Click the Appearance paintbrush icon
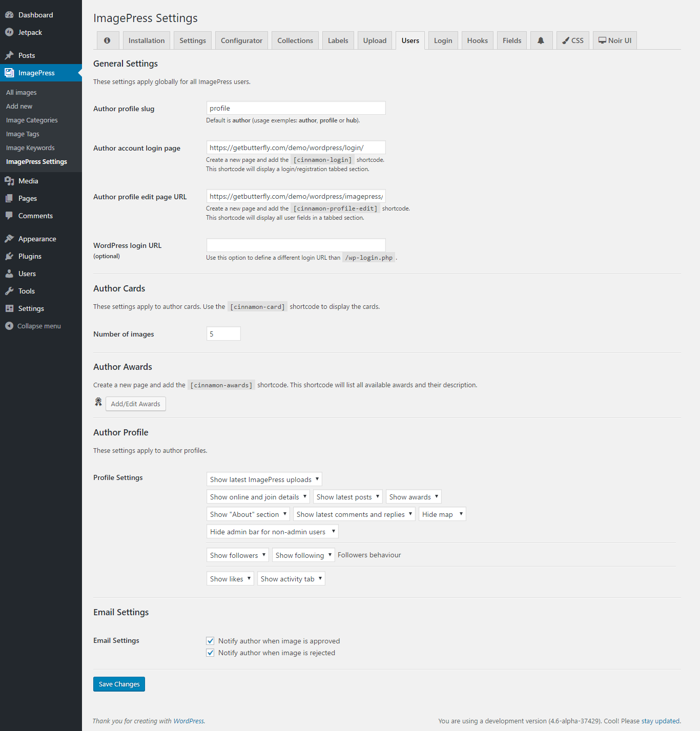Viewport: 700px width, 731px height. [9, 239]
